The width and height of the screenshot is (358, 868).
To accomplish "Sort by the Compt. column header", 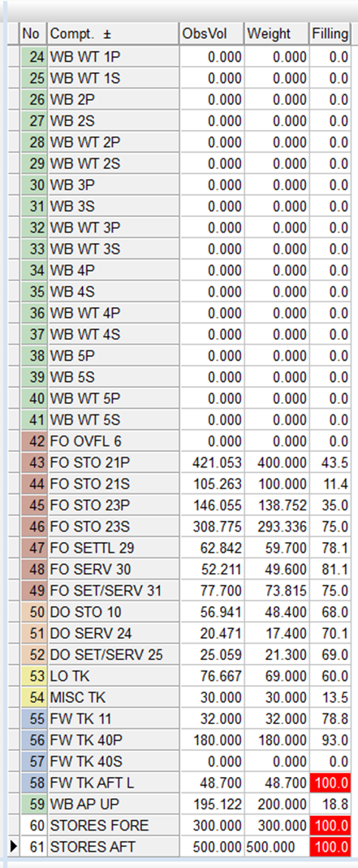I will (x=114, y=34).
